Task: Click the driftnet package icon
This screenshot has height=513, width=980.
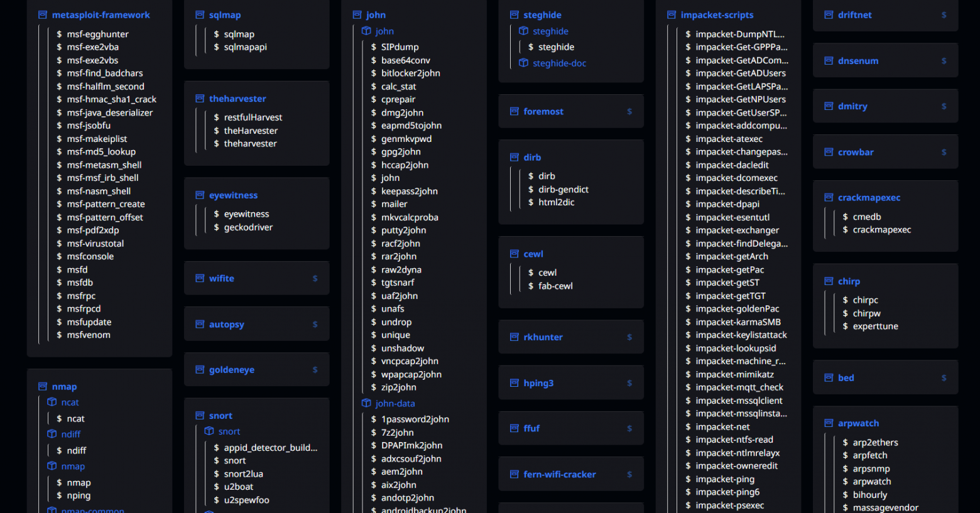Action: 829,15
